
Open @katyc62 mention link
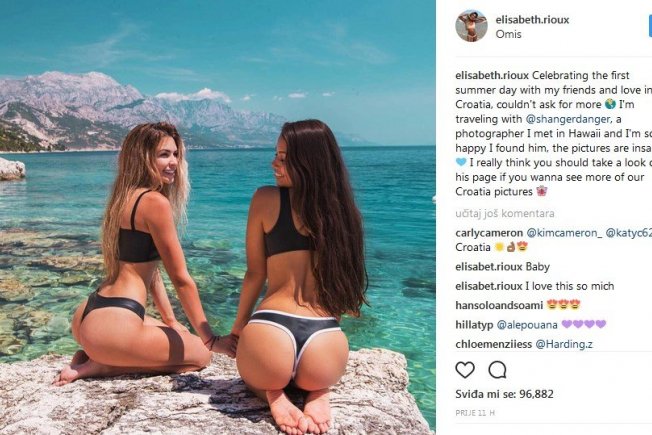point(629,233)
